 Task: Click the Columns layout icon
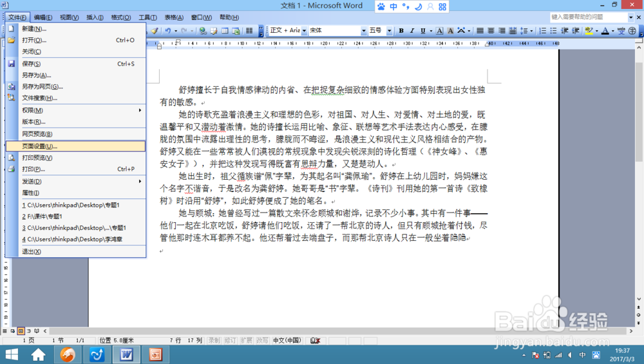(x=249, y=31)
